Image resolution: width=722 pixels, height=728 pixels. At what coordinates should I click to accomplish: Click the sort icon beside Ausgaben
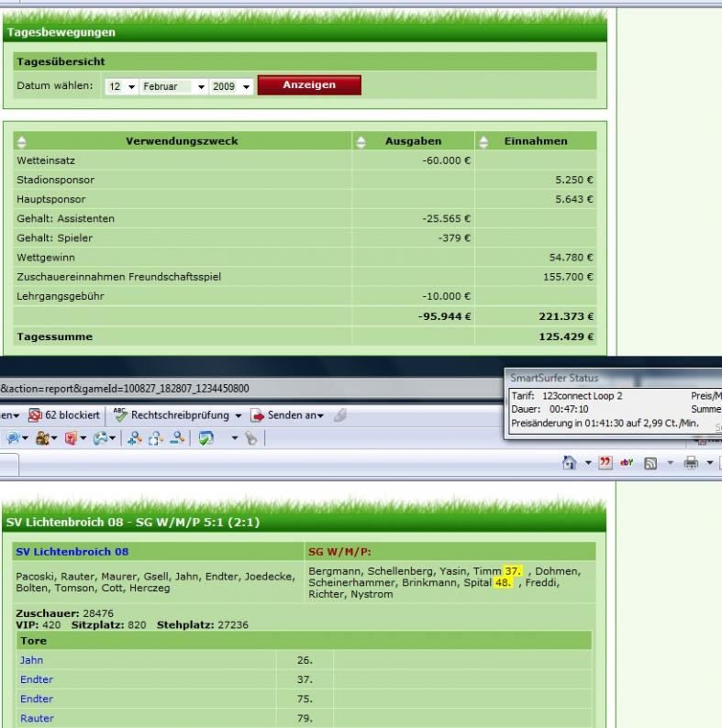coord(361,141)
